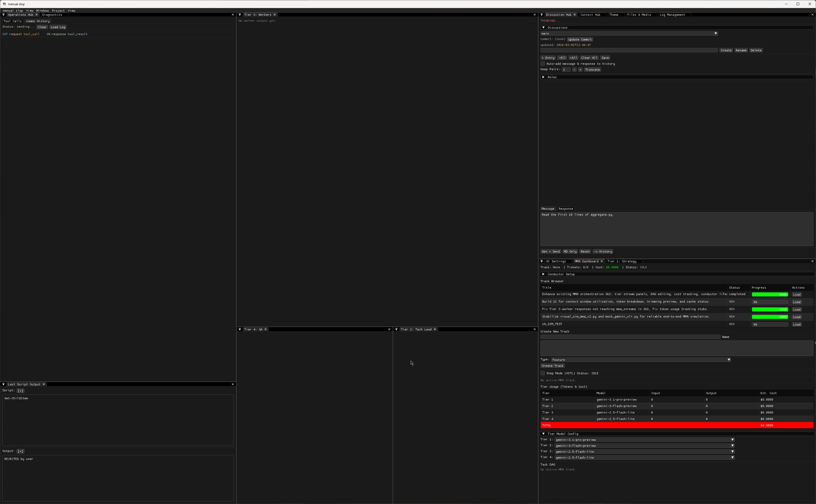Image resolution: width=816 pixels, height=504 pixels.
Task: Close the Operations Hub tab
Action: 37,15
